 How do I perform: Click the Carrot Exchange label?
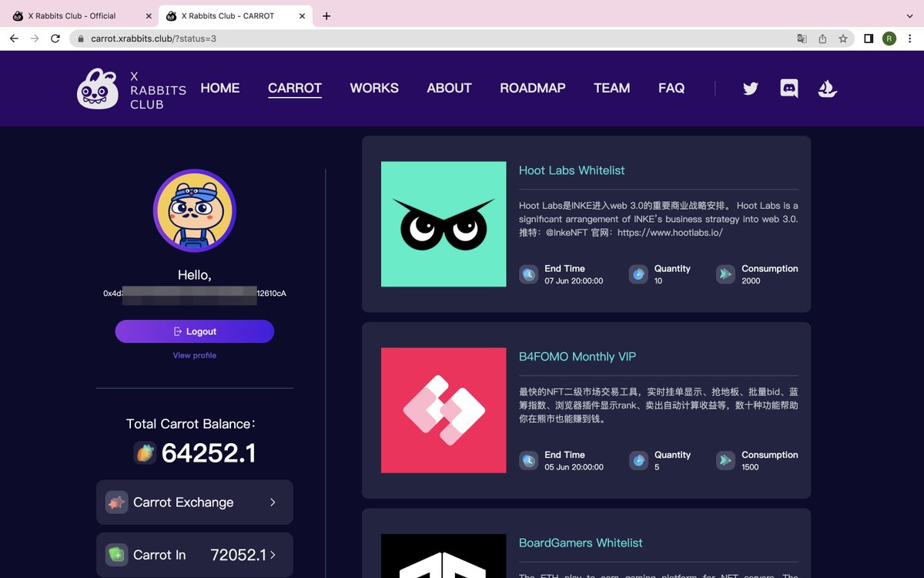point(183,502)
